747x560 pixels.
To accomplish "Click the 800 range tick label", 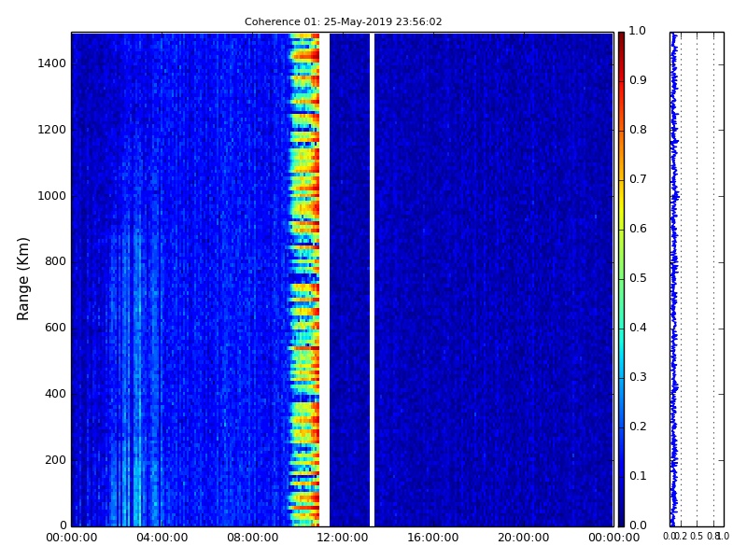I will [x=55, y=261].
